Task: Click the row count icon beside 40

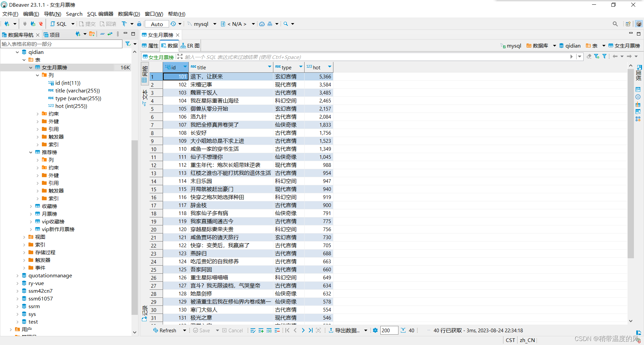Action: pyautogui.click(x=403, y=330)
